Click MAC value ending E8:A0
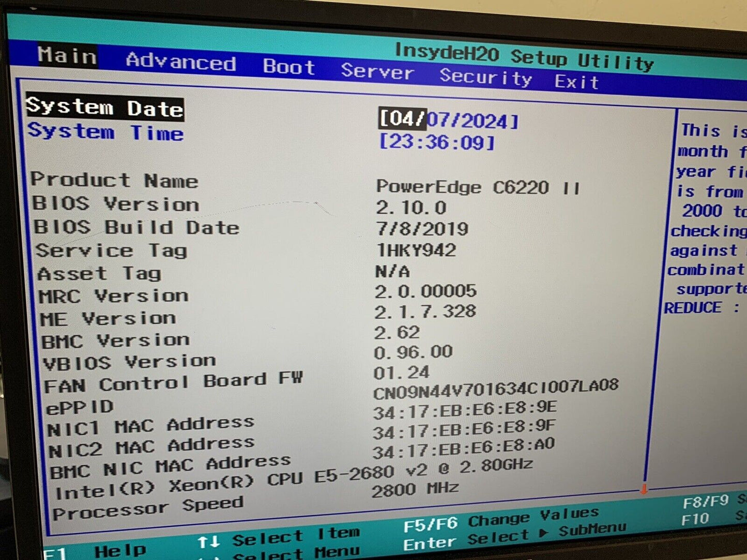 point(464,449)
